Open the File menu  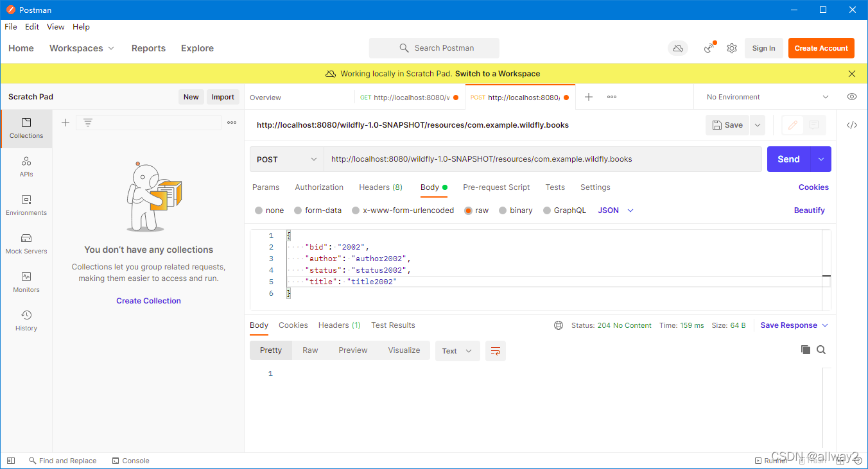(11, 27)
